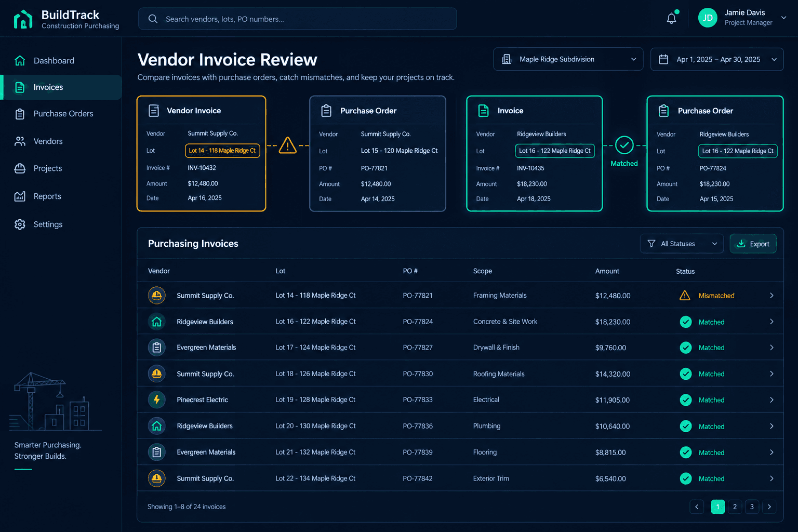Open Projects in the sidebar
The image size is (798, 532).
[x=61, y=168]
